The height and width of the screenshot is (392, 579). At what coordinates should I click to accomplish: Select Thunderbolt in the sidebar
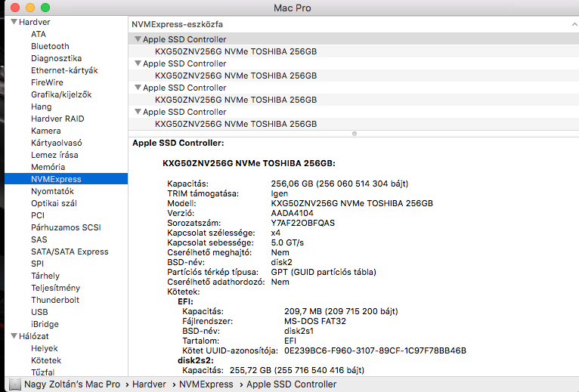click(x=55, y=300)
